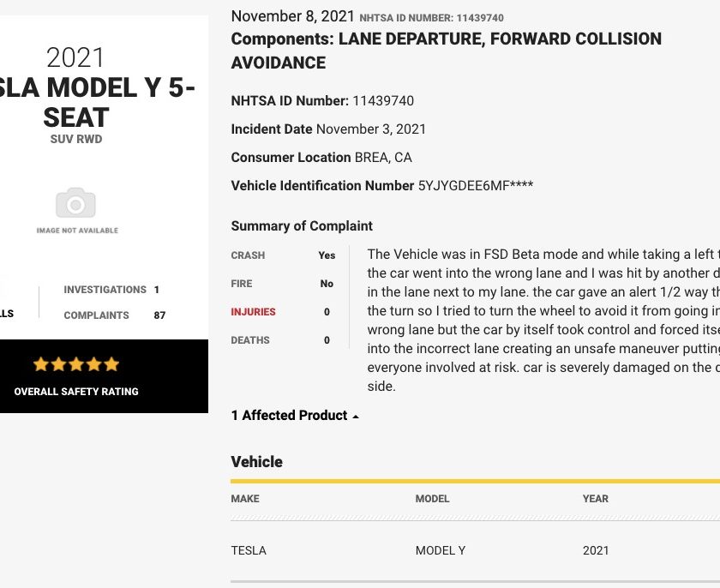Click the MAKE column header
This screenshot has width=720, height=588.
pos(245,499)
